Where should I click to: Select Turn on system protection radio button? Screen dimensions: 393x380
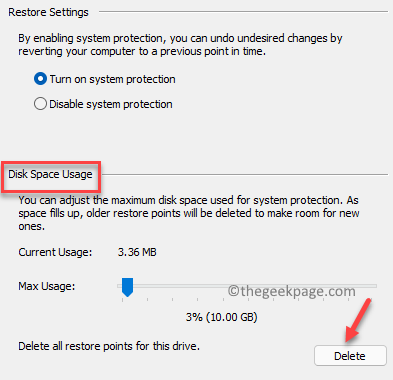tap(40, 79)
